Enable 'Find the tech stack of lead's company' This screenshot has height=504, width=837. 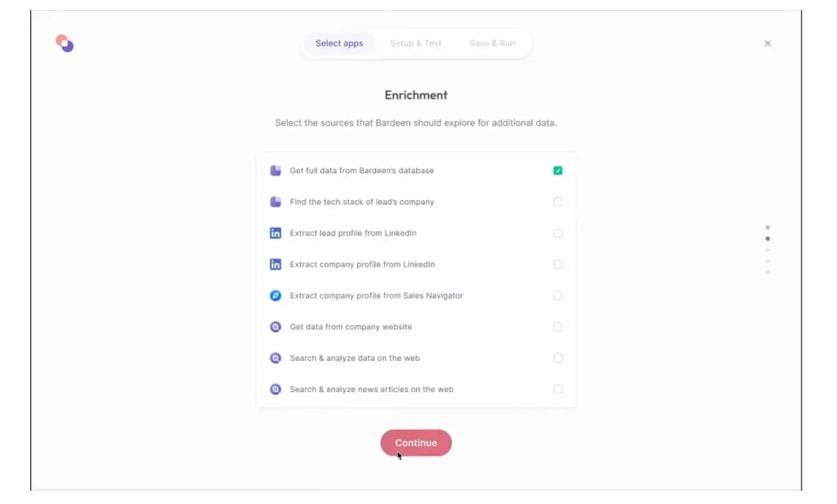pos(557,201)
